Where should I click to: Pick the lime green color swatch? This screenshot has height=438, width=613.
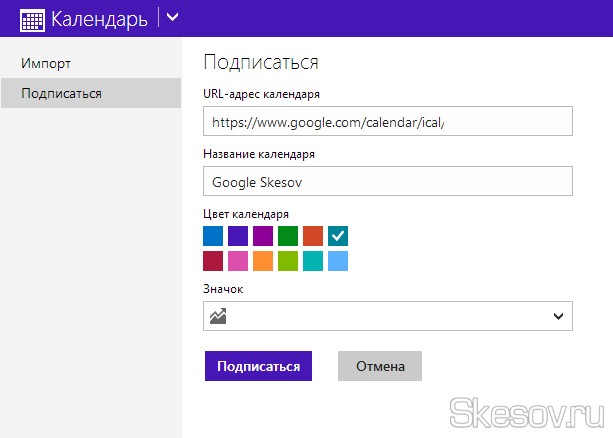[x=288, y=261]
